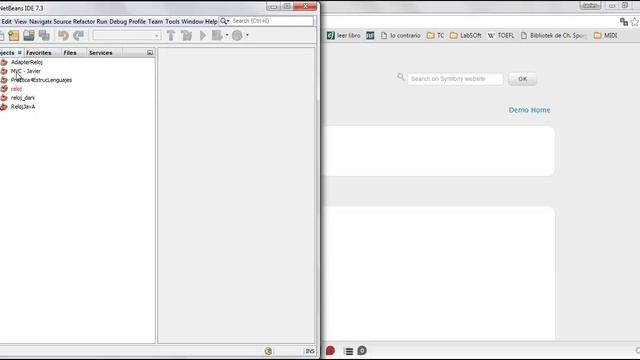Click the Save All toolbar icon
640x360 pixels.
coord(44,36)
